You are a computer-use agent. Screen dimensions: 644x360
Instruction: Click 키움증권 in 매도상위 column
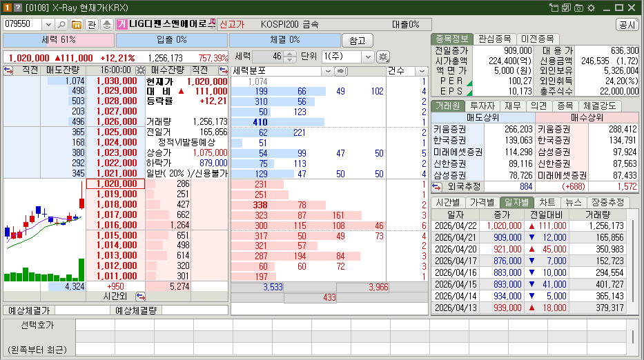tap(449, 130)
